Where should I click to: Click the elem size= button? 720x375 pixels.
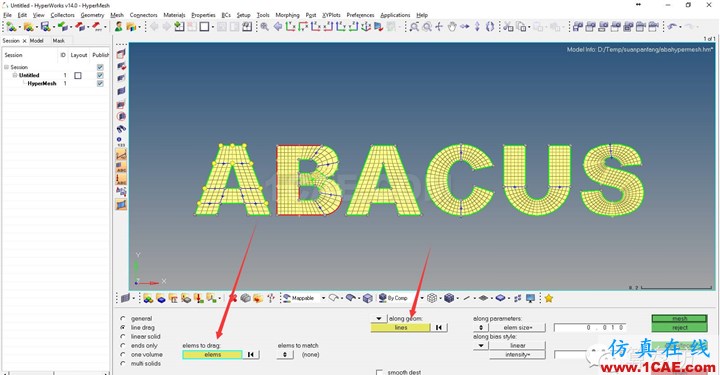pyautogui.click(x=518, y=327)
